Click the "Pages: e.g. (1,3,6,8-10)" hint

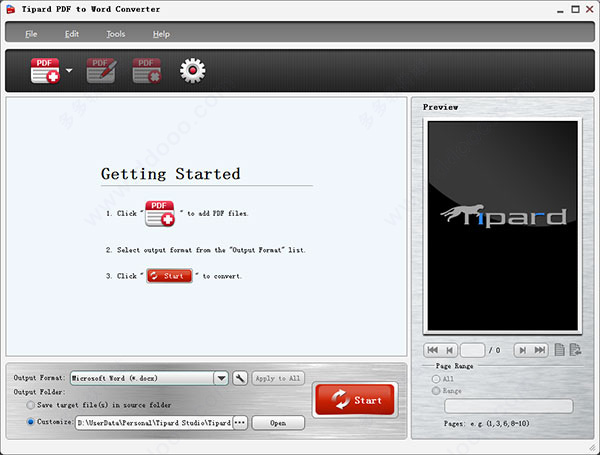[487, 424]
